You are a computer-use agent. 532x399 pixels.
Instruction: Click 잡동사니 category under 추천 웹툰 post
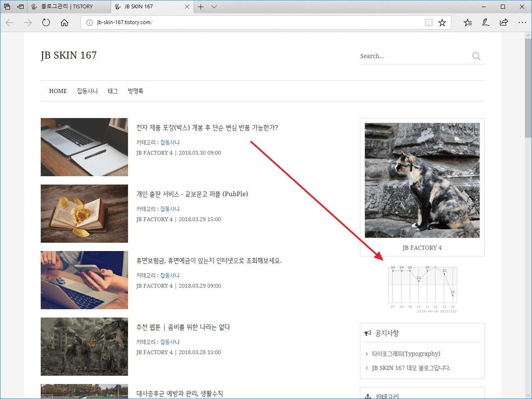click(170, 342)
